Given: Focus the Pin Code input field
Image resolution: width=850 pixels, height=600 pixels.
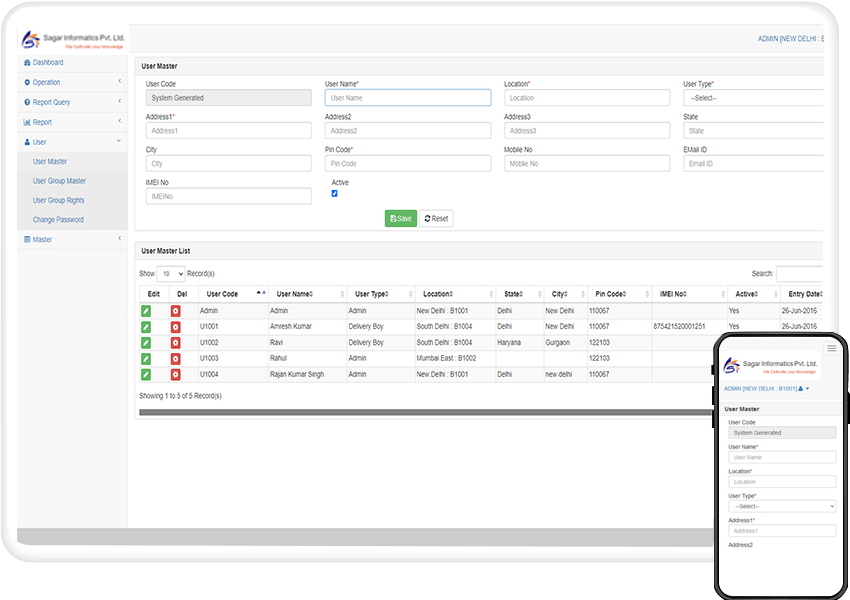Looking at the screenshot, I should pyautogui.click(x=408, y=164).
